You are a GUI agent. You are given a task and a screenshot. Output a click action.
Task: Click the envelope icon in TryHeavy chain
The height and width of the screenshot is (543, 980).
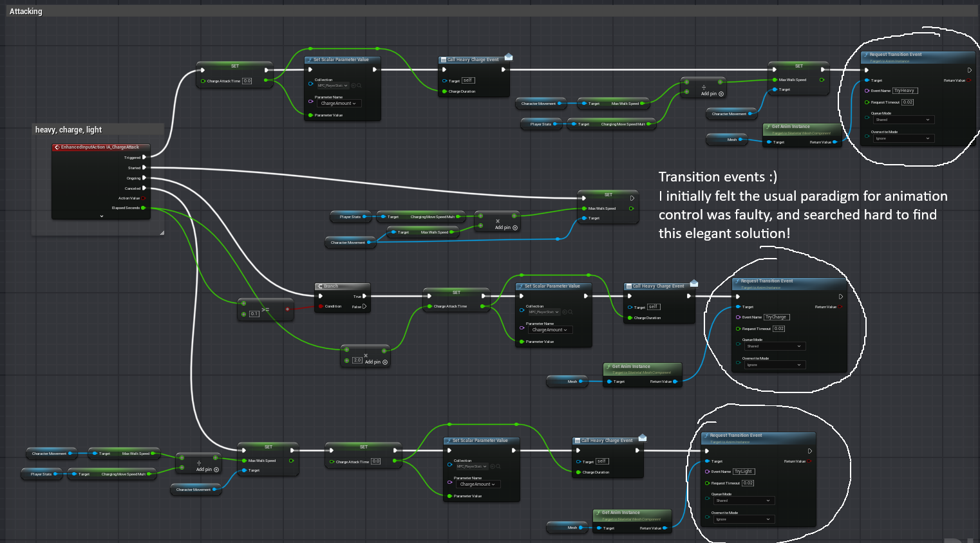click(509, 57)
